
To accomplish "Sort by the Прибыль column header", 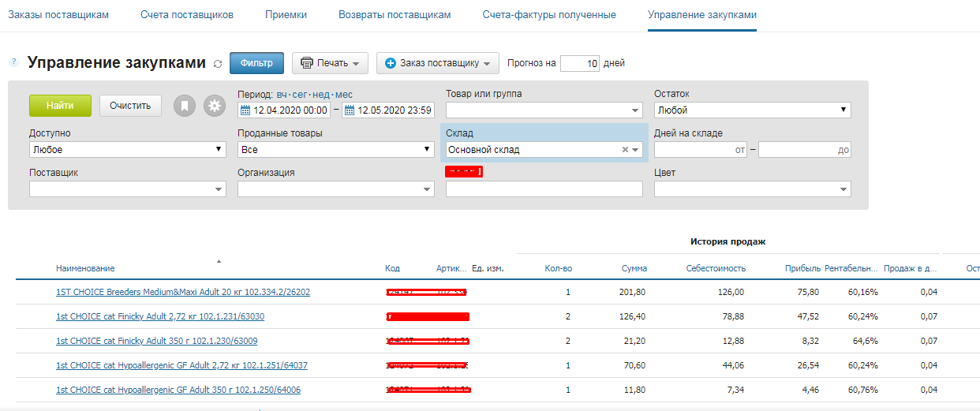I will click(802, 269).
